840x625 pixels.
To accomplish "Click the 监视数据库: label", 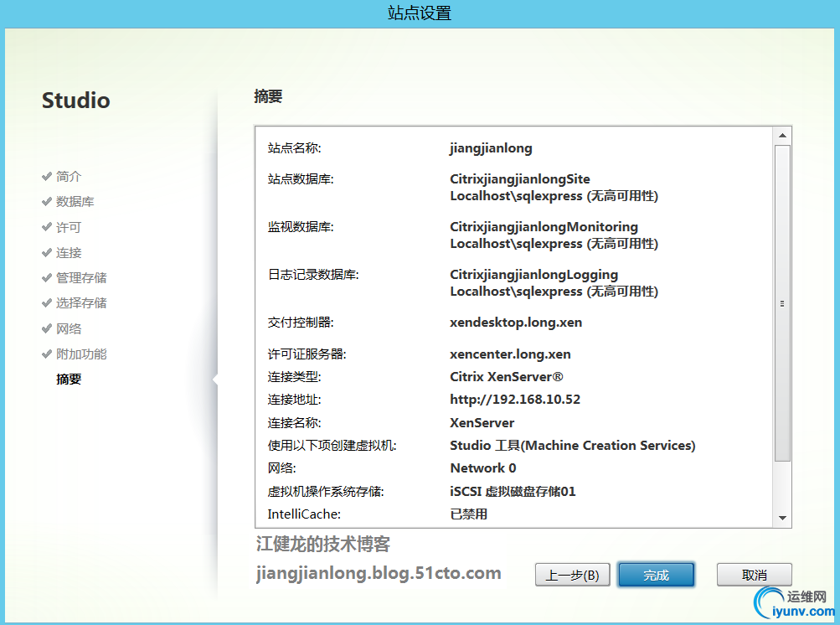I will point(301,227).
